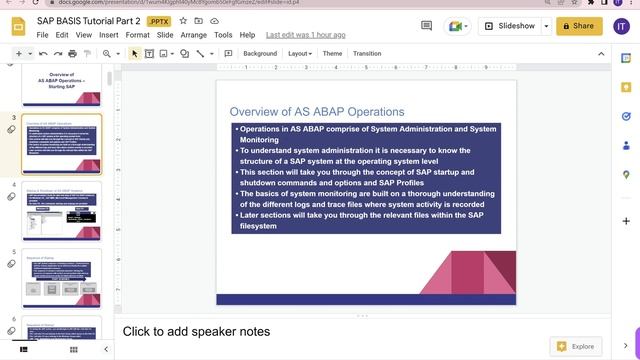Click the document title SAP BASIS Tutorial Part 2
Image resolution: width=640 pixels, height=360 pixels.
tap(89, 21)
